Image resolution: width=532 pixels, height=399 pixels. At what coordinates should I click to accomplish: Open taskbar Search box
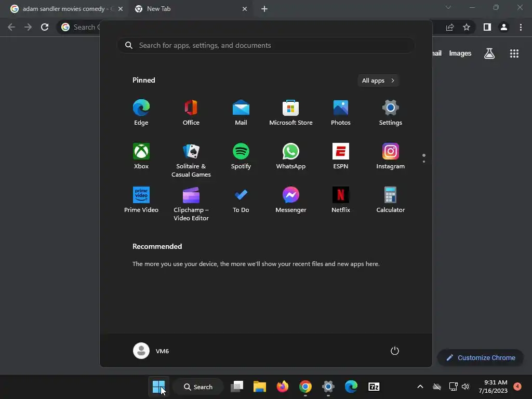198,387
